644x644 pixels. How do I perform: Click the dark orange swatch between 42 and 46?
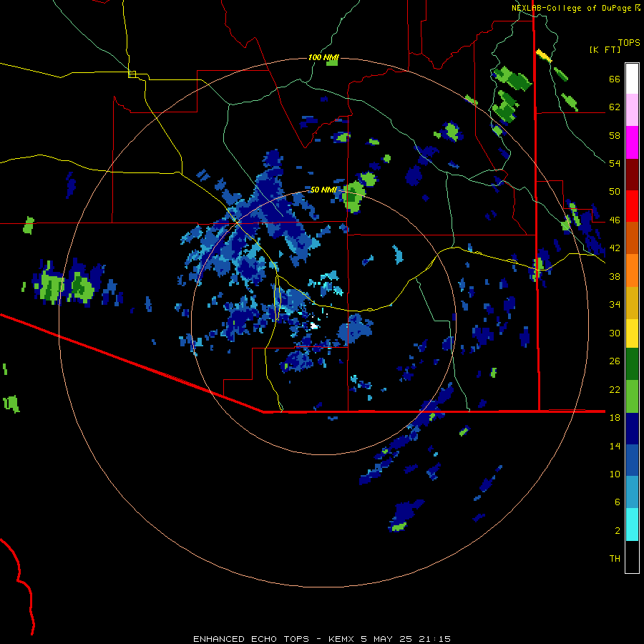click(632, 238)
